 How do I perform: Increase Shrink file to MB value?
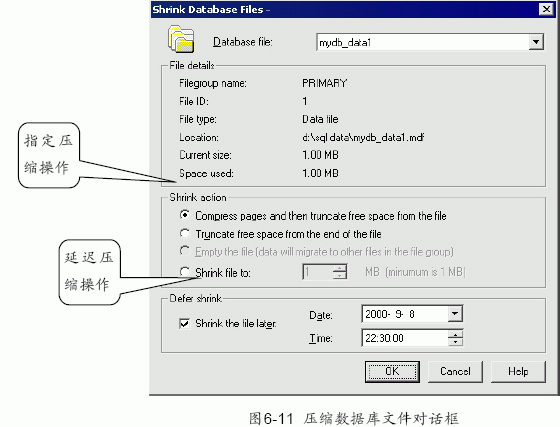(340, 268)
